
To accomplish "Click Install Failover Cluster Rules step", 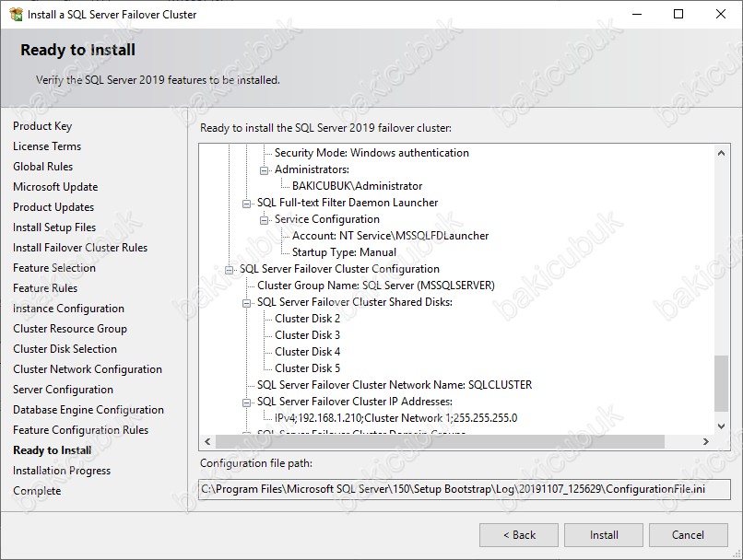I will pyautogui.click(x=80, y=248).
